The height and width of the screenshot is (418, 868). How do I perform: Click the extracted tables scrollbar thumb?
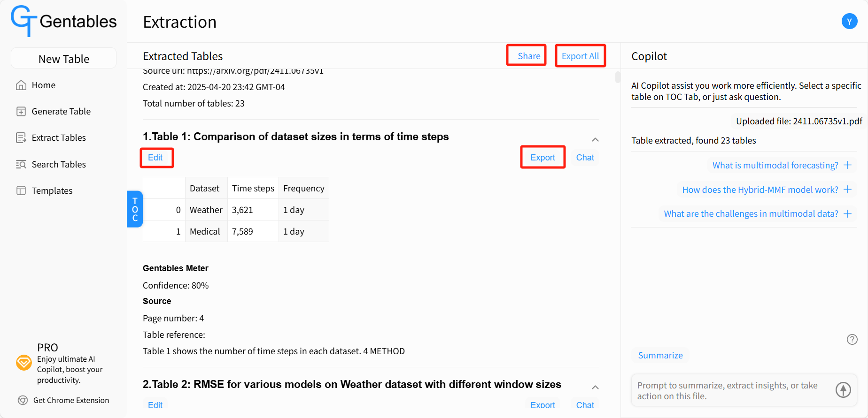618,77
